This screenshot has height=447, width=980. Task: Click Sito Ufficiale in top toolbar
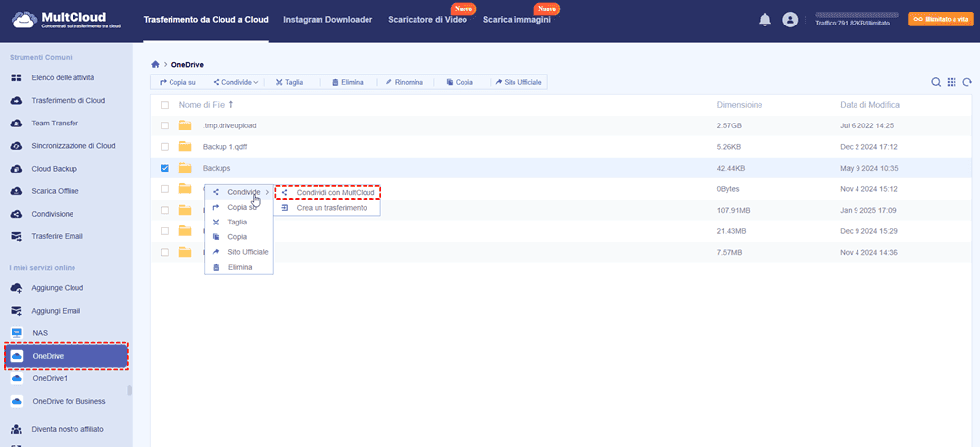click(x=518, y=82)
